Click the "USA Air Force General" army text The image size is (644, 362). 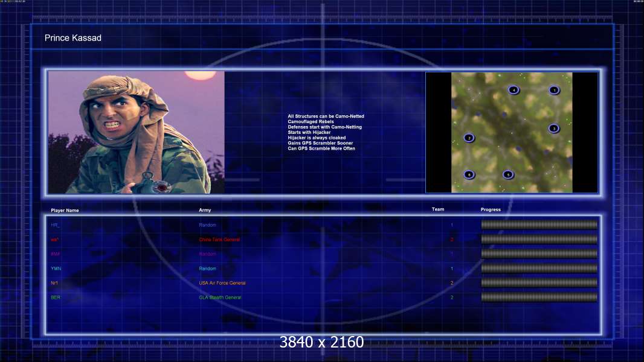tap(222, 283)
